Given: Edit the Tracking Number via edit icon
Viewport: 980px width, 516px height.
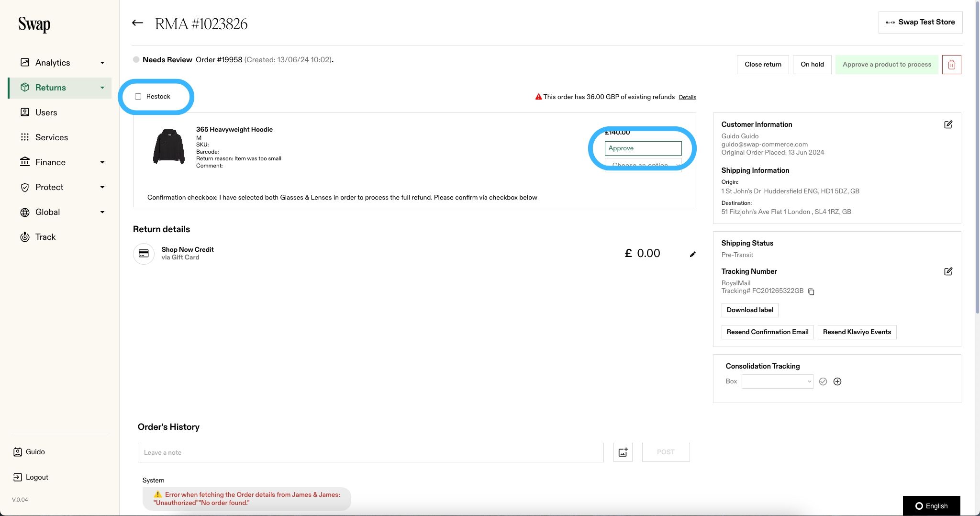Looking at the screenshot, I should (x=948, y=271).
